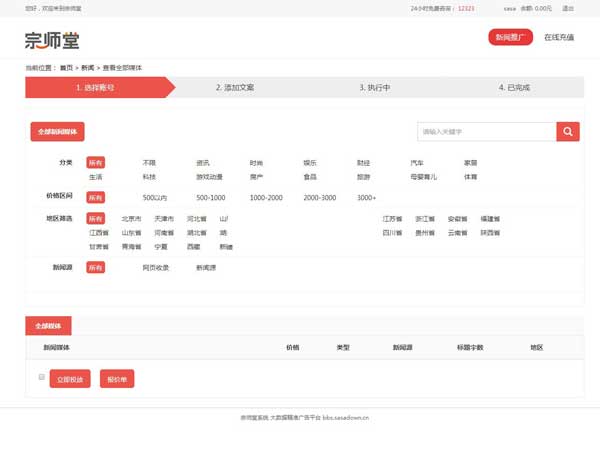This screenshot has height=453, width=600.
Task: Select 所有 in the 价格区间 row
Action: click(96, 197)
